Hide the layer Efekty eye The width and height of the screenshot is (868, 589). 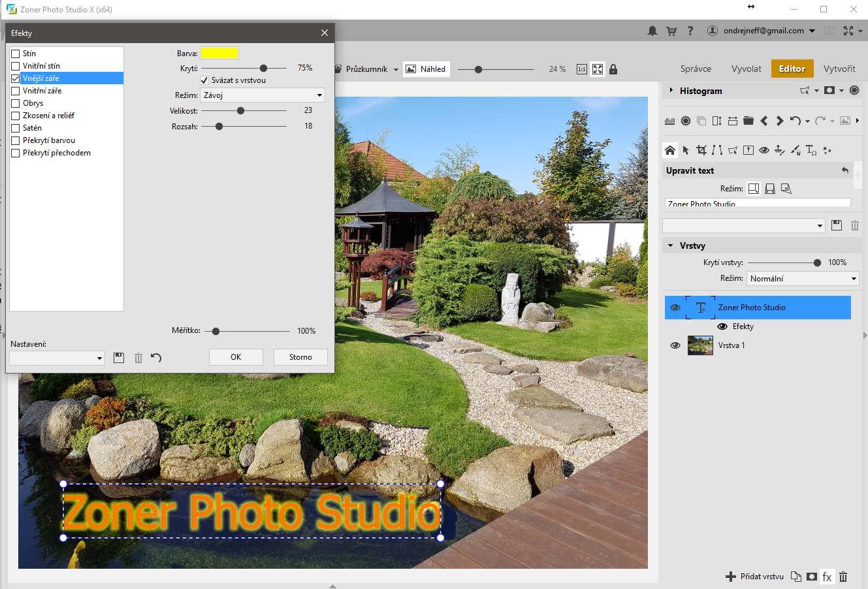pos(722,326)
